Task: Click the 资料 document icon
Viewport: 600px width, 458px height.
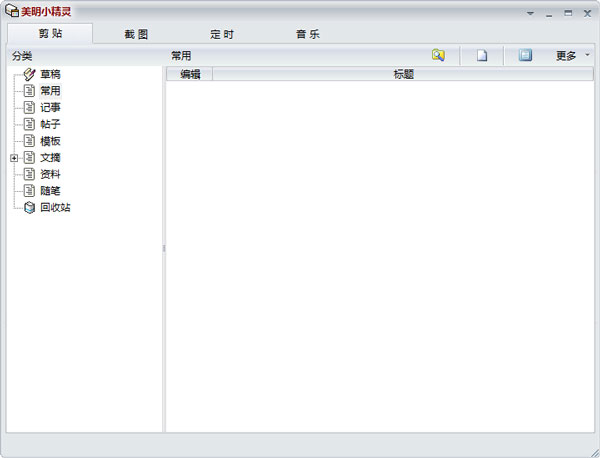Action: pyautogui.click(x=29, y=174)
